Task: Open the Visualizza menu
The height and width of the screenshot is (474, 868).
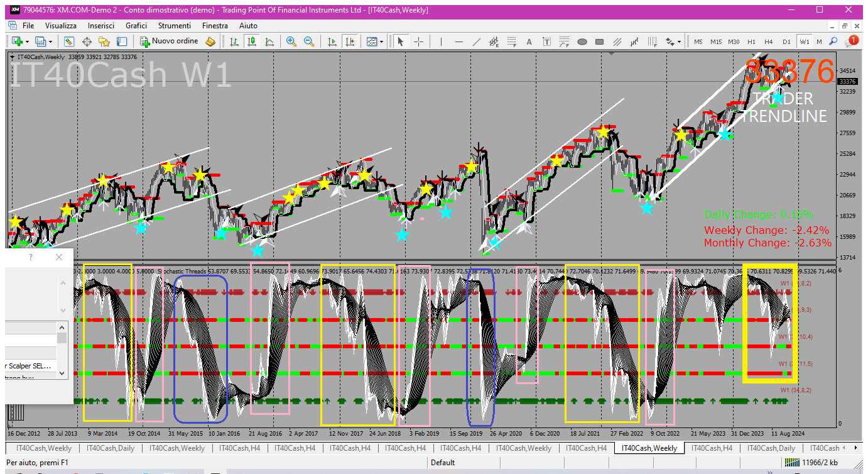Action: 61,26
